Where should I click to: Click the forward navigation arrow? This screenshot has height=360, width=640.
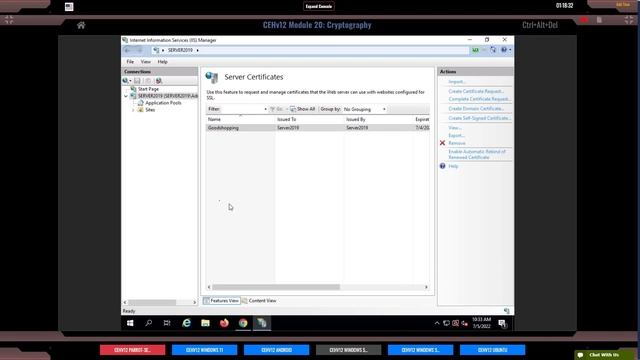139,50
